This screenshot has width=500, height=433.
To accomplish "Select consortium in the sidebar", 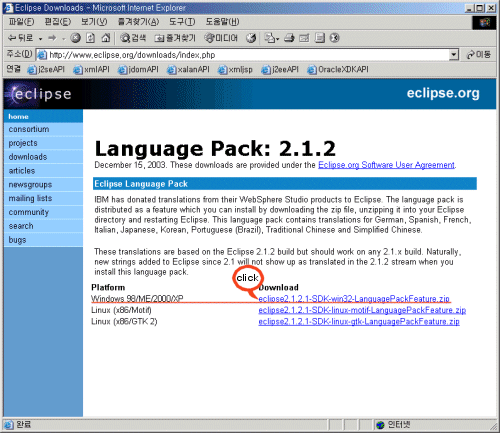I will [x=43, y=129].
